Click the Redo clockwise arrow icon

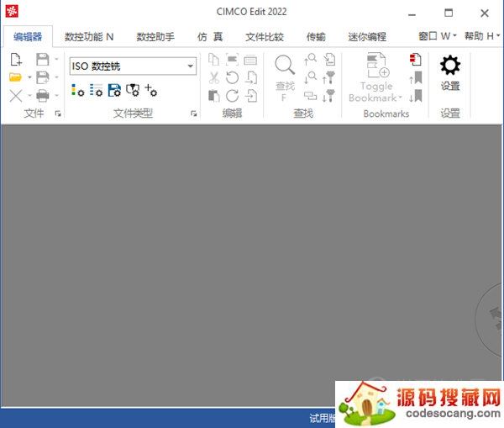point(232,96)
